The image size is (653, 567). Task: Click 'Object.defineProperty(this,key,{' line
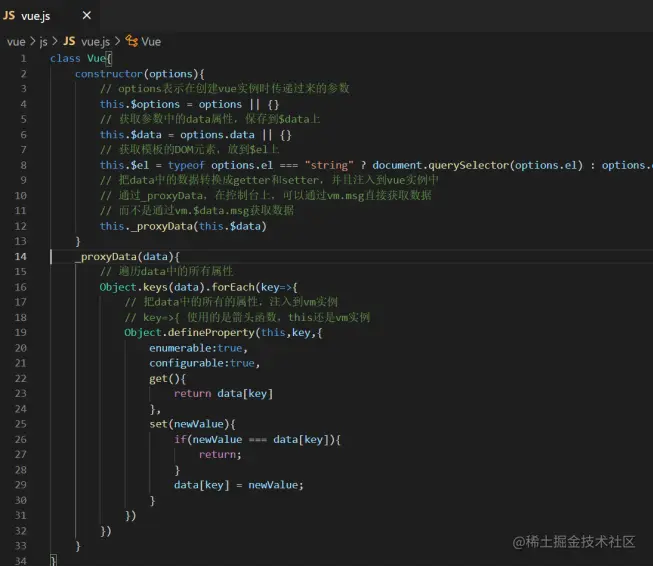tap(223, 332)
